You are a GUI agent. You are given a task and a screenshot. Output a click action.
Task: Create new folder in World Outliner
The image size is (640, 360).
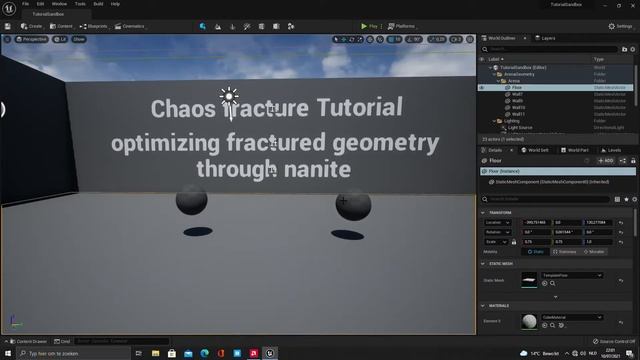pyautogui.click(x=624, y=49)
